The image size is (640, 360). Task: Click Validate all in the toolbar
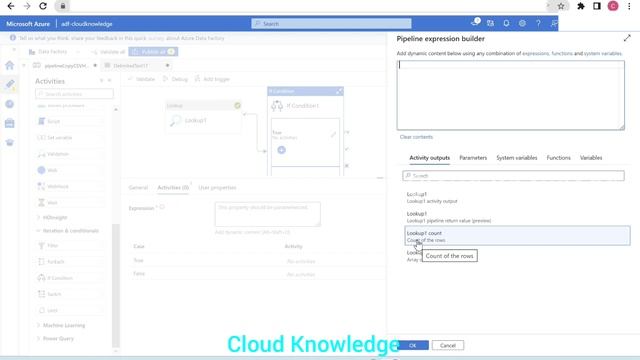pyautogui.click(x=109, y=52)
